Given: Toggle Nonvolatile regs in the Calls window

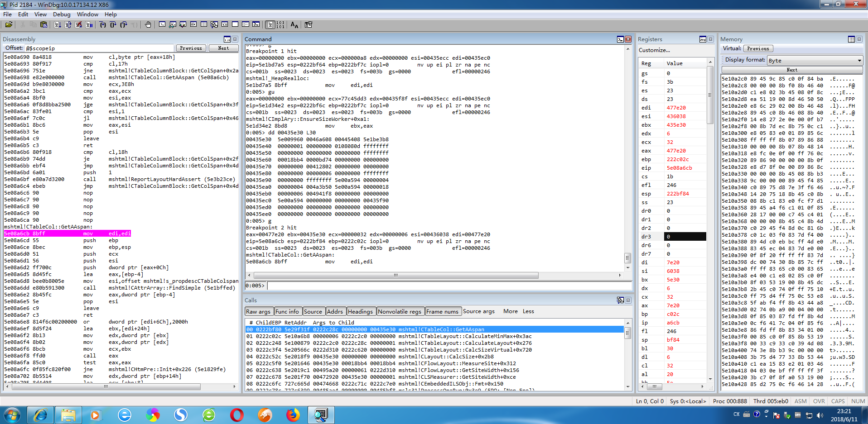Looking at the screenshot, I should (400, 311).
